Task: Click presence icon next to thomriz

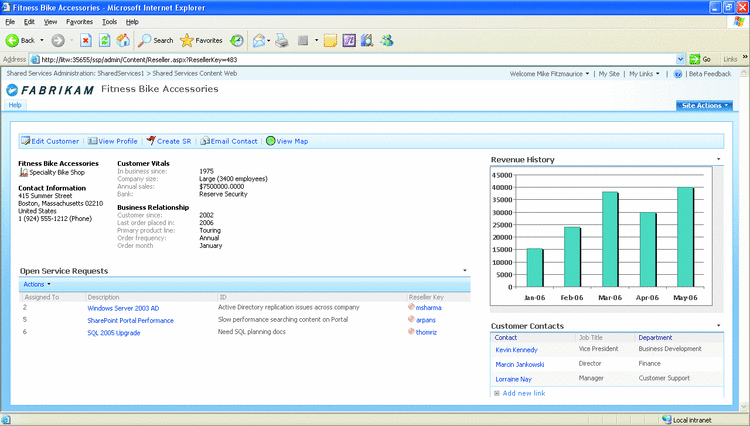Action: (411, 331)
